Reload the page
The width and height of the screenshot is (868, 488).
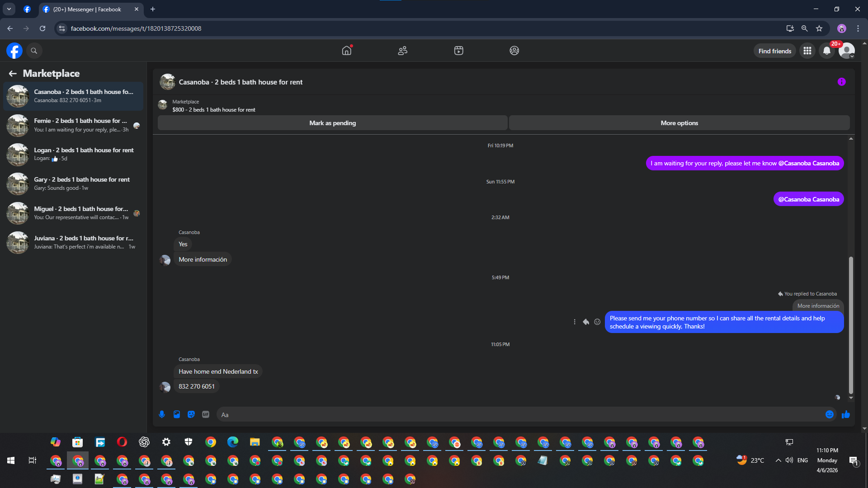[x=42, y=28]
